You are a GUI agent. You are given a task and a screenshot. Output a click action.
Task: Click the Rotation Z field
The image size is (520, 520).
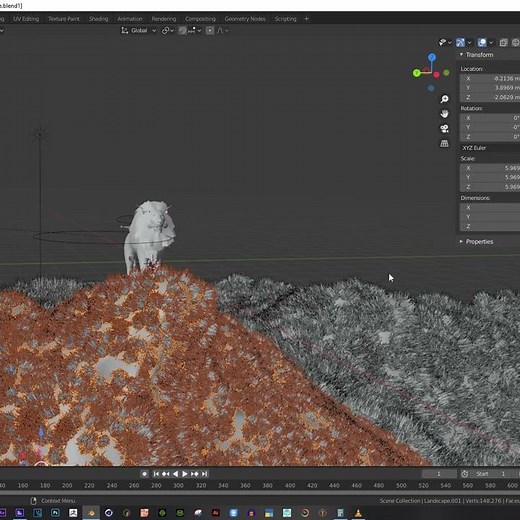(490, 137)
